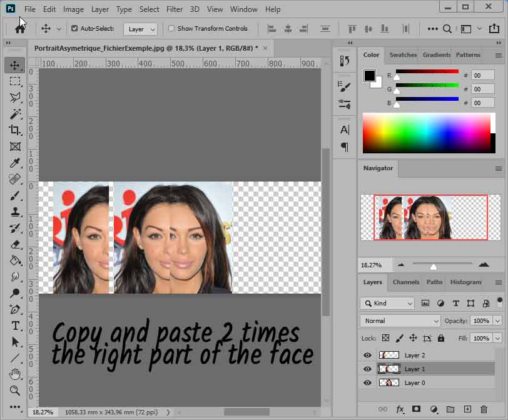Toggle lock image pixels brush icon
508x420 pixels.
point(400,339)
